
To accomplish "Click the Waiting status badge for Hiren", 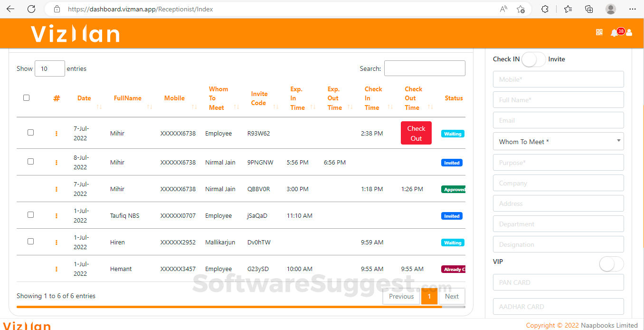I will [453, 243].
